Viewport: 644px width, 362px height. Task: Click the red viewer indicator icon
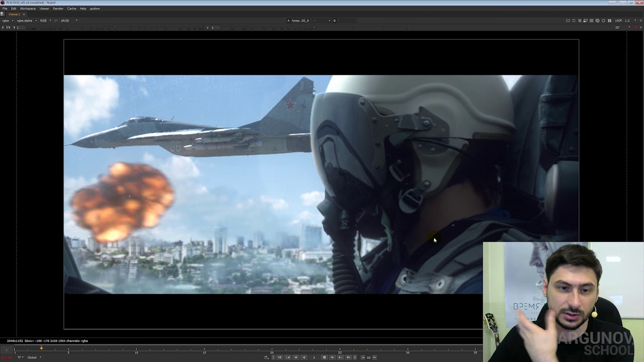[x=636, y=27]
